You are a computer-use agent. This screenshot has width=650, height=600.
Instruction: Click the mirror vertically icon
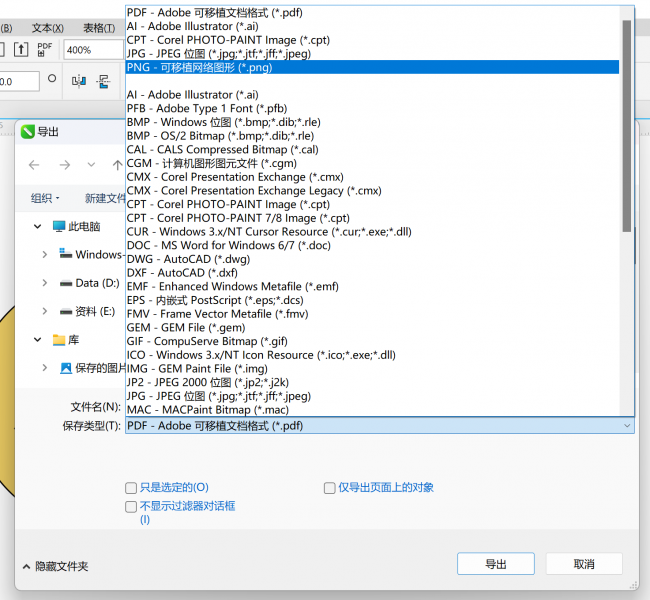(103, 81)
